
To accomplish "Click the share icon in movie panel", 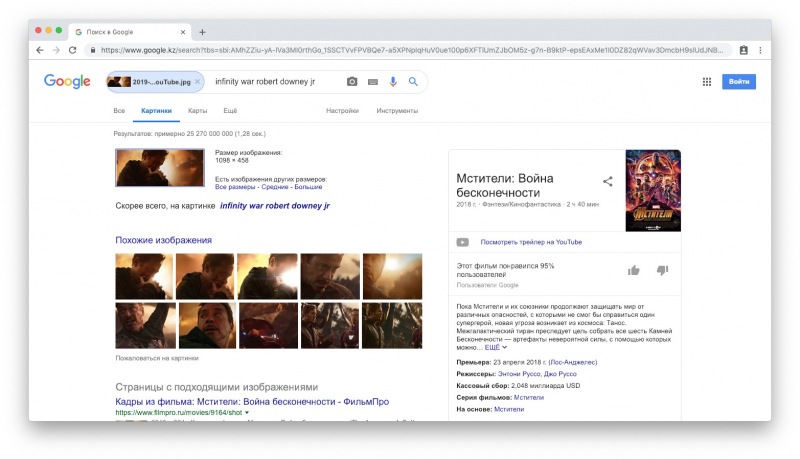I will (608, 182).
